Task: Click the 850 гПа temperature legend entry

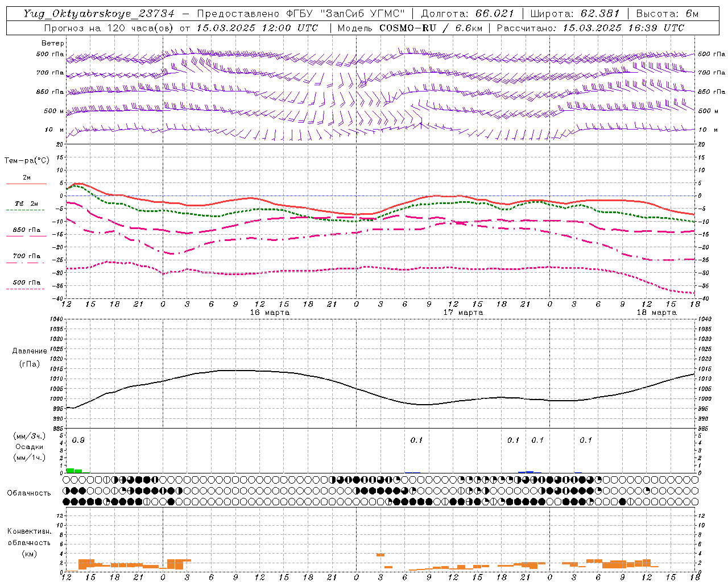Action: pyautogui.click(x=27, y=230)
